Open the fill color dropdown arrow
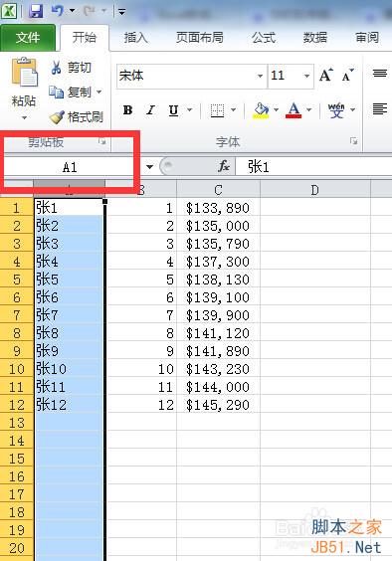Image resolution: width=392 pixels, height=561 pixels. (x=276, y=109)
